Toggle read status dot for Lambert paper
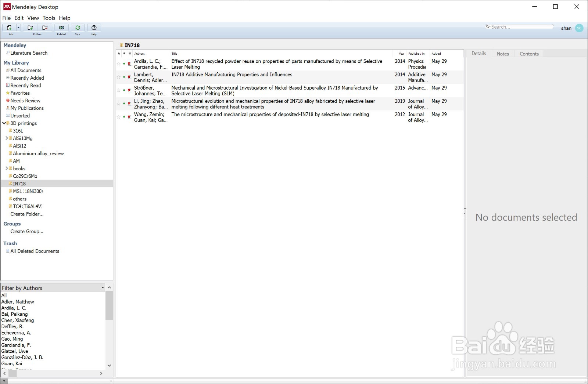This screenshot has width=588, height=384. pyautogui.click(x=124, y=77)
